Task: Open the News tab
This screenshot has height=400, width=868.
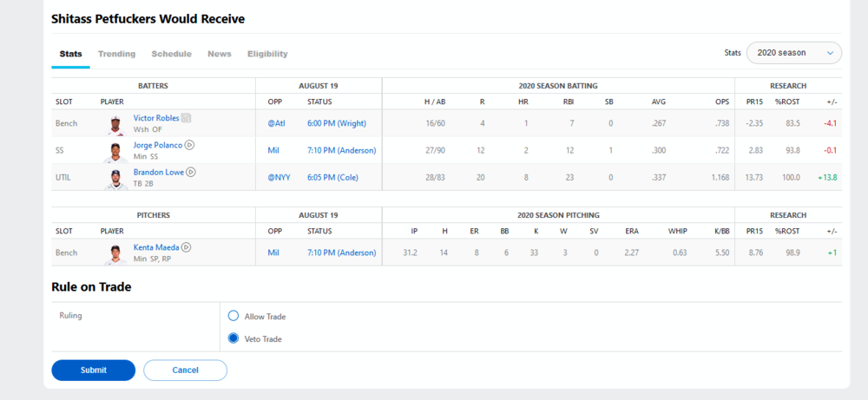Action: (219, 54)
